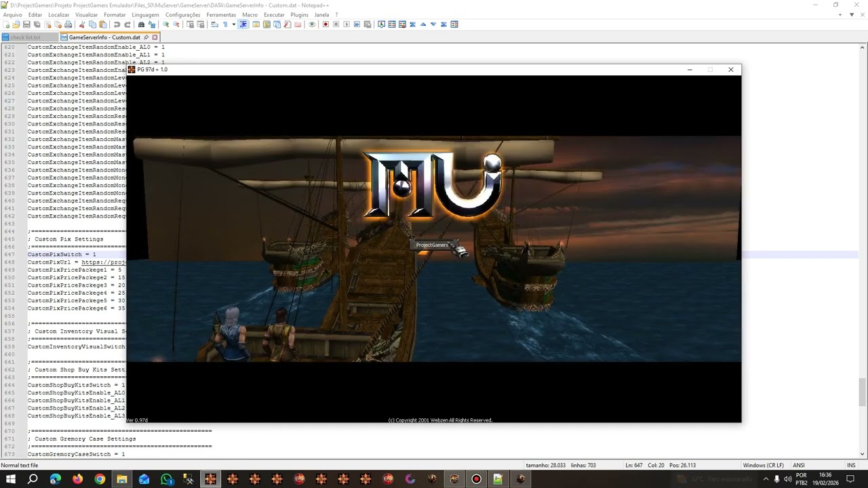The height and width of the screenshot is (488, 868).
Task: Open Folder as Workspace toolbar icon
Action: (298, 24)
